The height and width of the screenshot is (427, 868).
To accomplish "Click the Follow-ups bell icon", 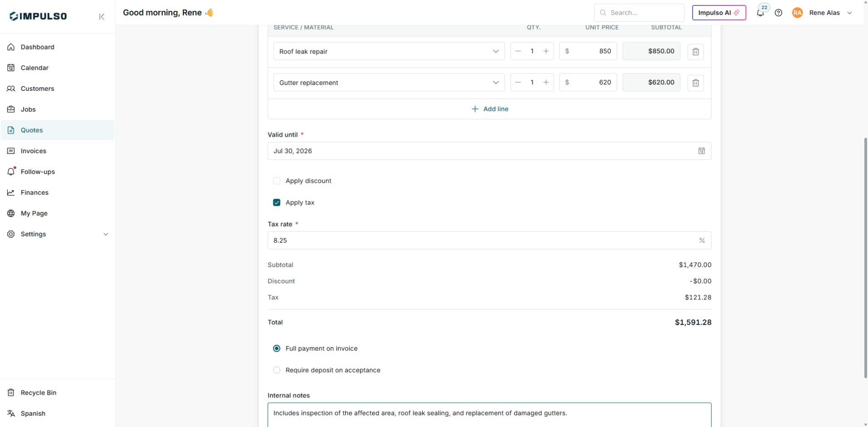I will 11,172.
